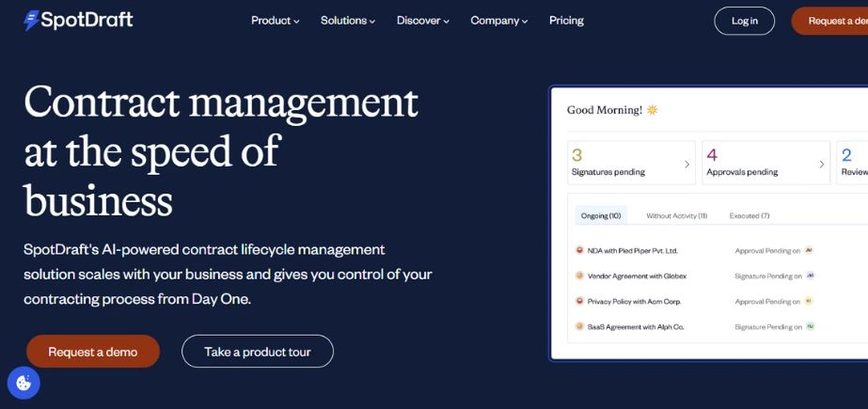Open the 4 Approvals pending card
868x409 pixels.
(766, 162)
